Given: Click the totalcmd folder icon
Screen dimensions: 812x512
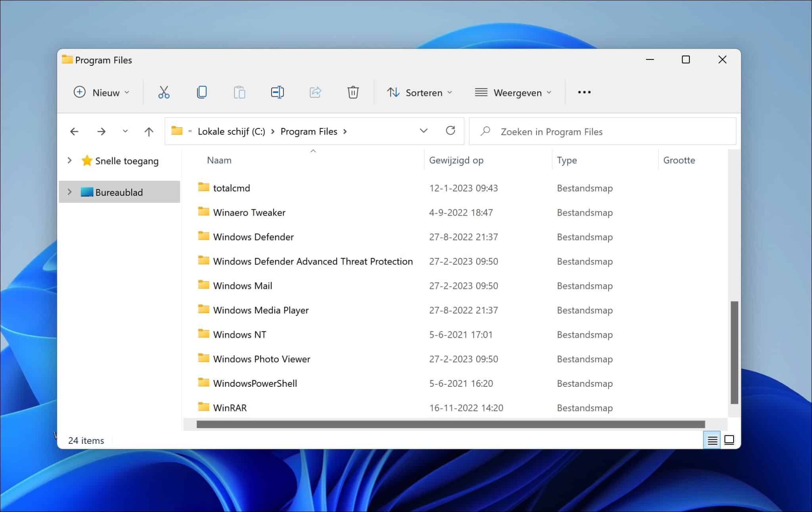Looking at the screenshot, I should [203, 187].
